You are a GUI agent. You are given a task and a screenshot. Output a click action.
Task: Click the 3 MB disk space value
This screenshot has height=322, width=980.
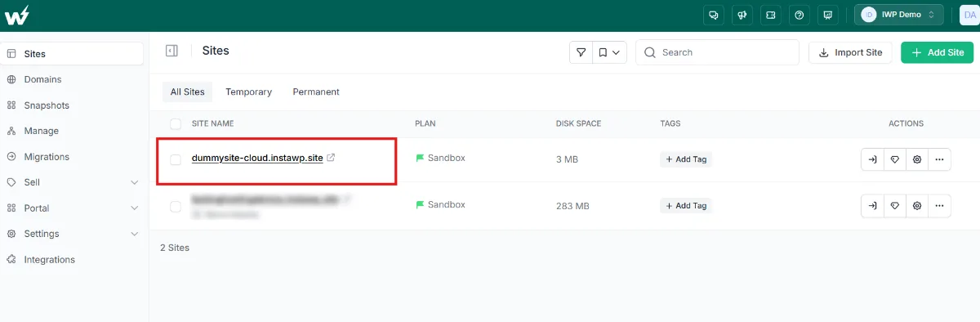(x=567, y=159)
